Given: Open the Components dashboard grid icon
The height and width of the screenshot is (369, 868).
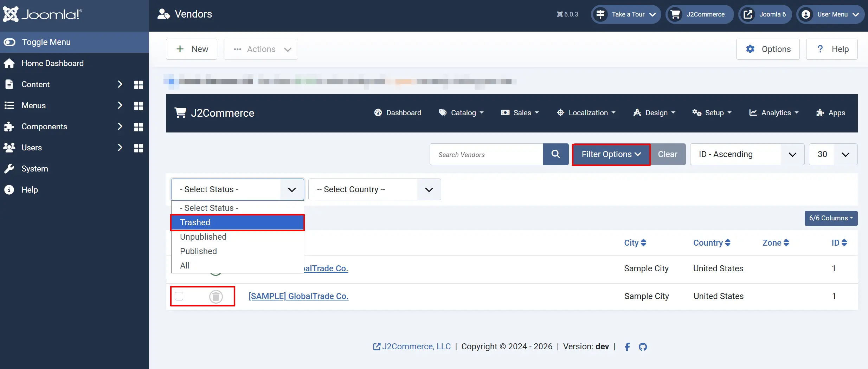Looking at the screenshot, I should (x=139, y=127).
